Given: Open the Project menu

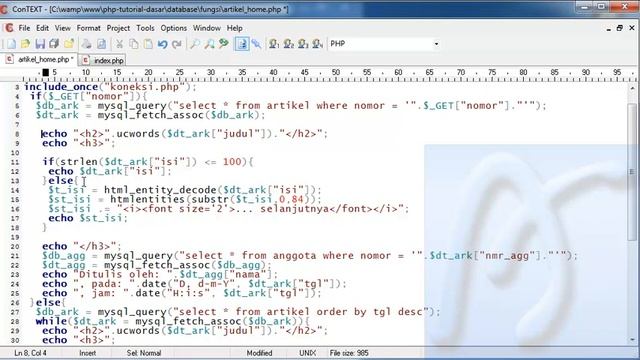Looking at the screenshot, I should coord(118,28).
